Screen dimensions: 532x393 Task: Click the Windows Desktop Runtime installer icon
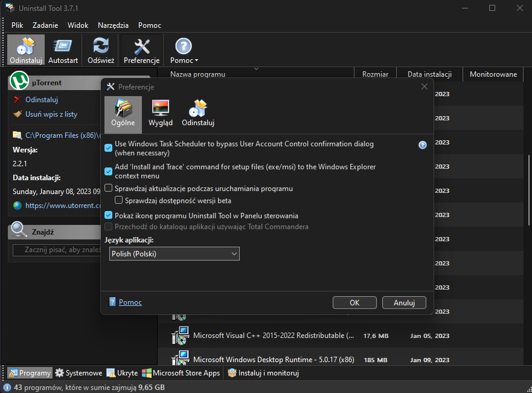coord(180,359)
